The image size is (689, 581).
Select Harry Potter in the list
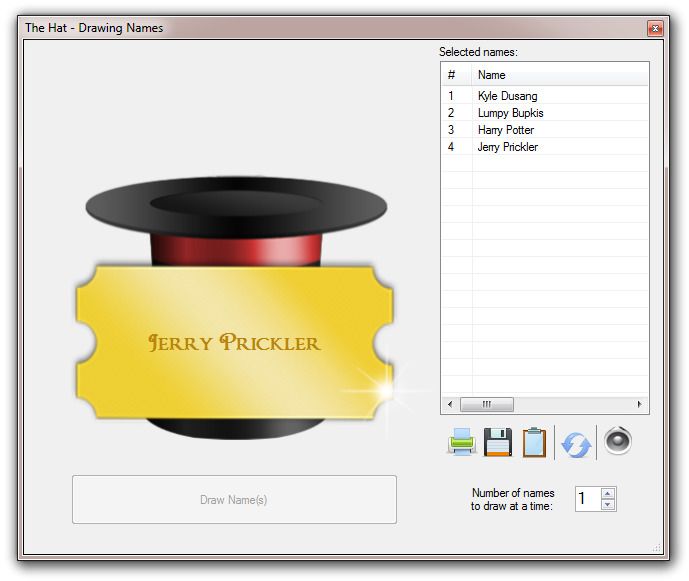coord(505,130)
